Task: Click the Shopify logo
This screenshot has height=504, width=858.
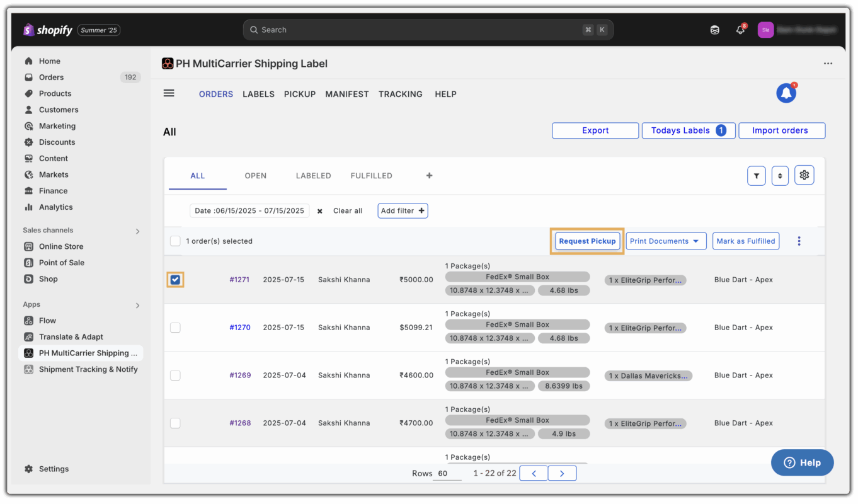Action: click(48, 30)
